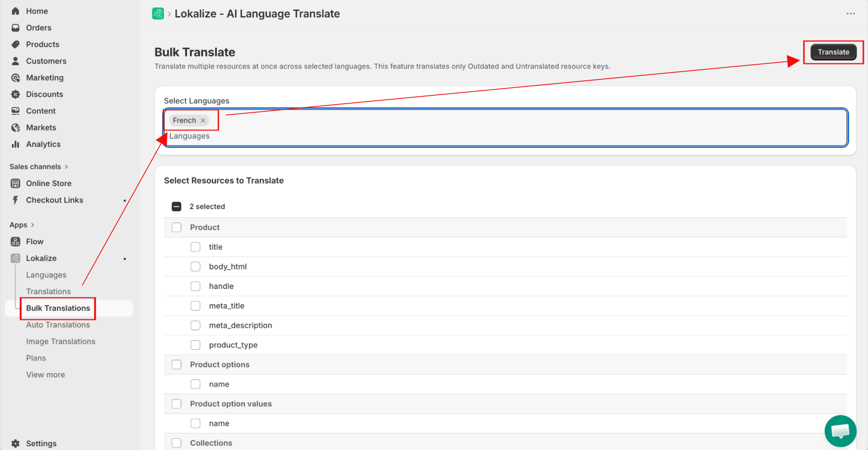Remove the French language tag

[203, 121]
